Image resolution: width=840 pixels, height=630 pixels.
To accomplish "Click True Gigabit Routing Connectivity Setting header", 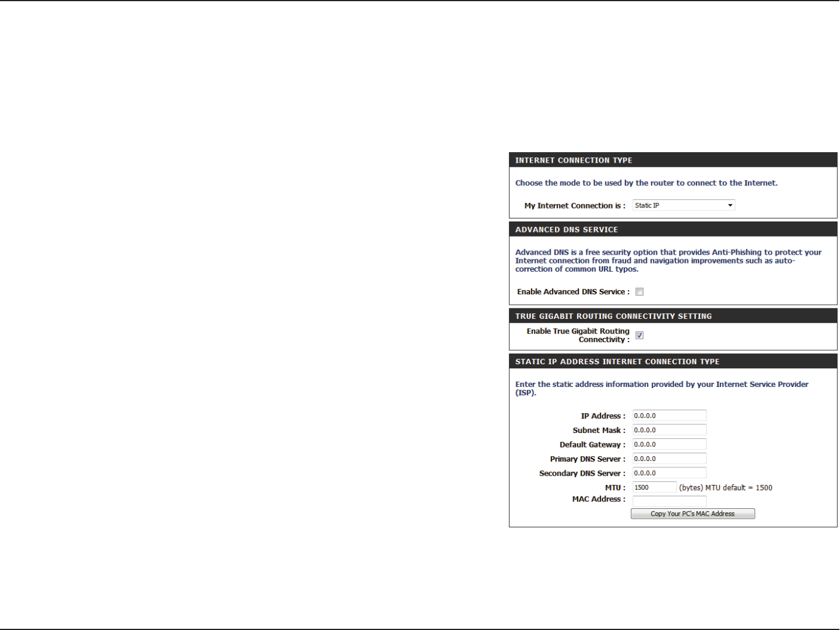I will tap(673, 316).
